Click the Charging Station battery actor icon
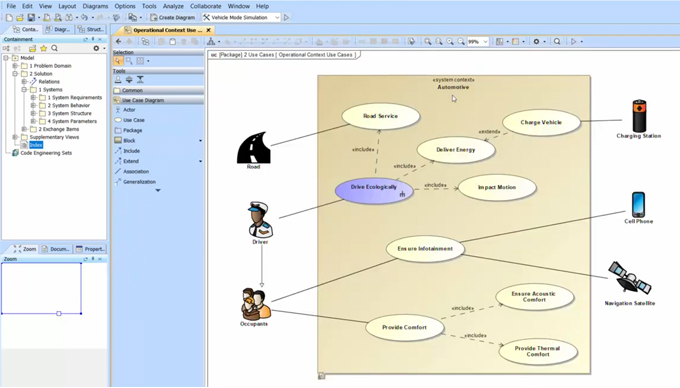Screen dimensions: 680x388 [x=639, y=116]
